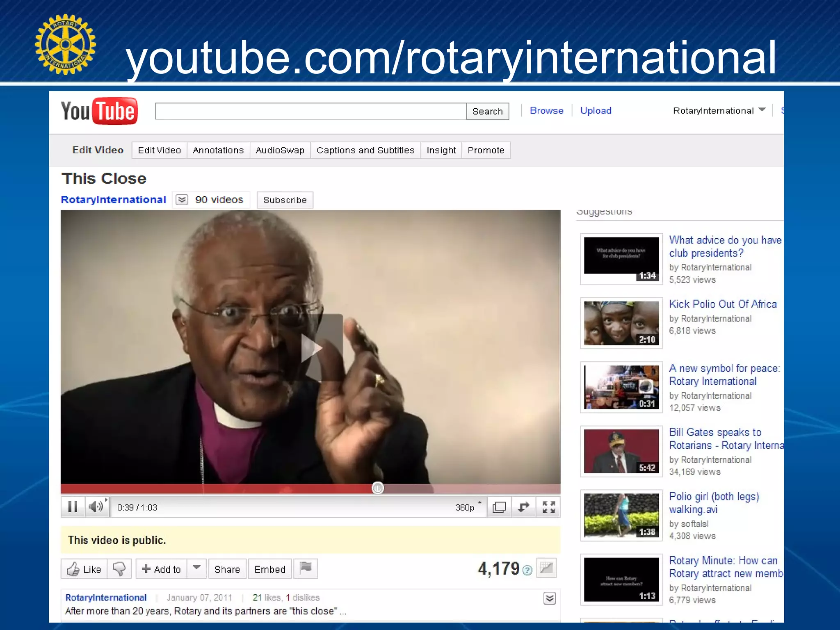840x630 pixels.
Task: Click the red played portion of seek bar
Action: point(216,488)
